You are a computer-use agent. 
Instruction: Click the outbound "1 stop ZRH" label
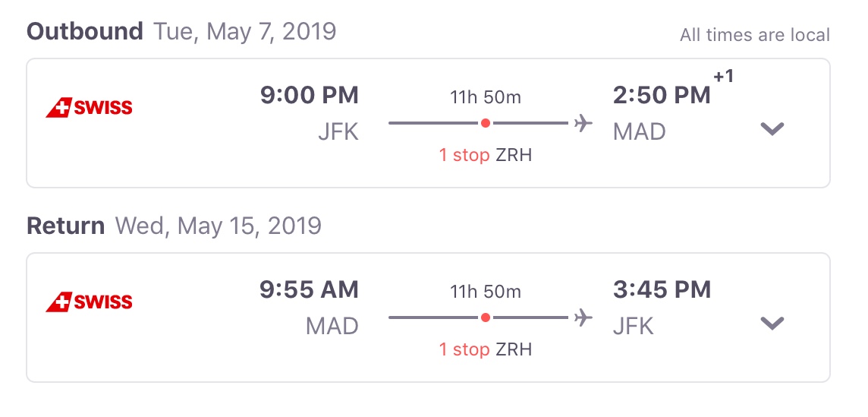(486, 155)
